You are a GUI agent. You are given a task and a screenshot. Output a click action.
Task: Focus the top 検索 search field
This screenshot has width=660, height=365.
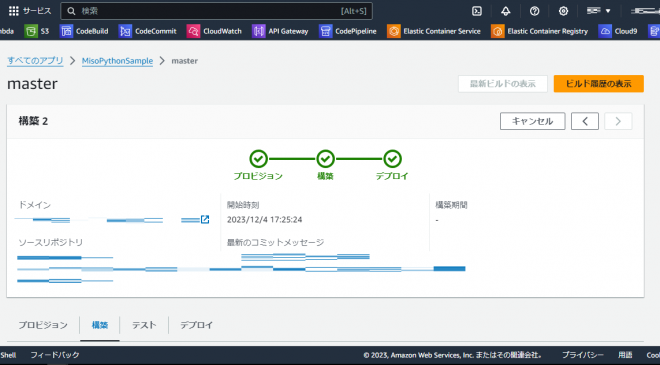216,11
